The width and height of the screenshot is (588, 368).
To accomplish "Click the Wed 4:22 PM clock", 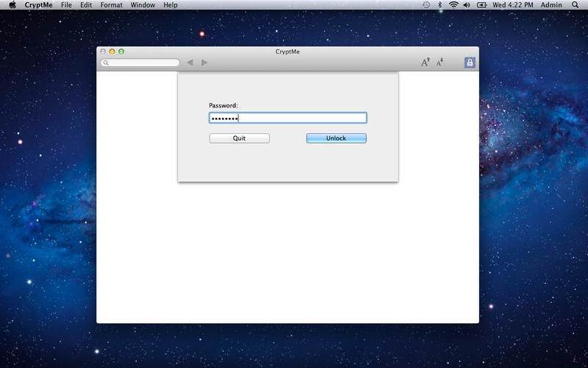I will click(512, 5).
